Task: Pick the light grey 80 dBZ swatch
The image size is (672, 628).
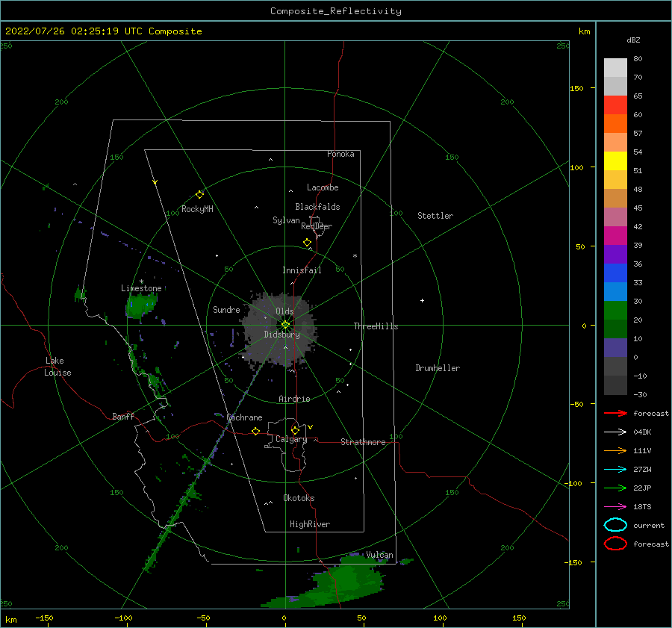Action: (615, 67)
